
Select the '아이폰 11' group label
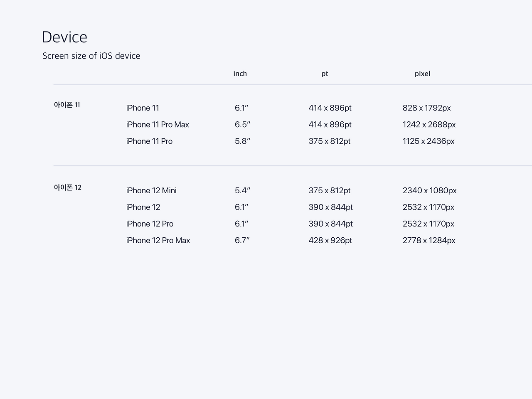(x=67, y=105)
